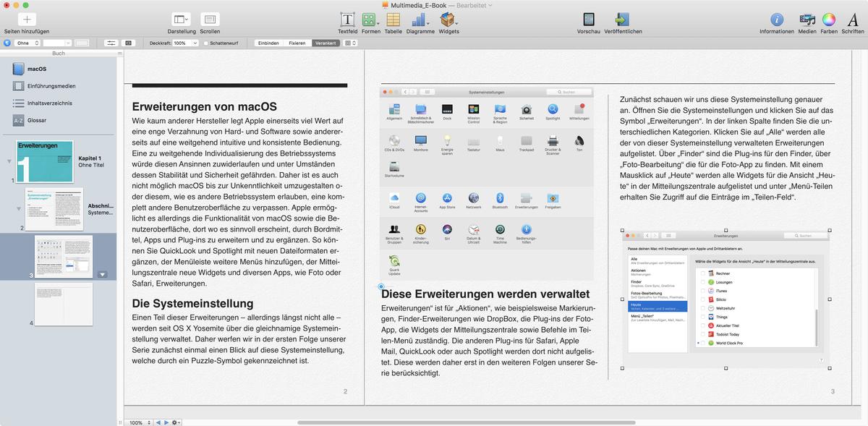This screenshot has width=868, height=426.
Task: Open the 100% zoom dropdown
Action: tap(139, 422)
